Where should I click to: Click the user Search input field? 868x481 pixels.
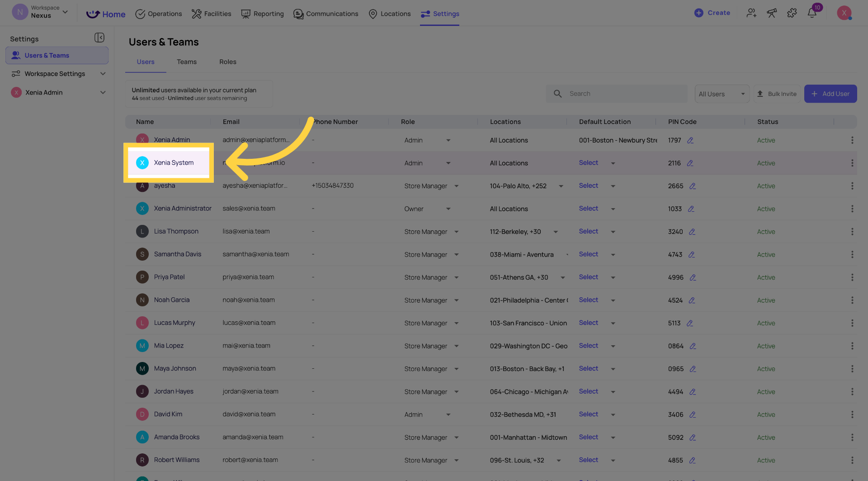(617, 94)
